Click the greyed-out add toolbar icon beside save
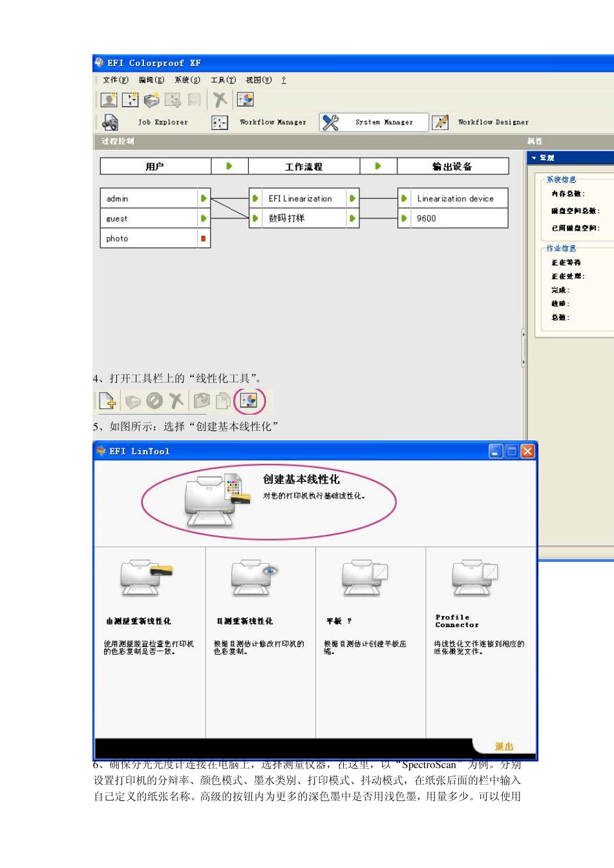This screenshot has height=868, width=614. coord(173,99)
